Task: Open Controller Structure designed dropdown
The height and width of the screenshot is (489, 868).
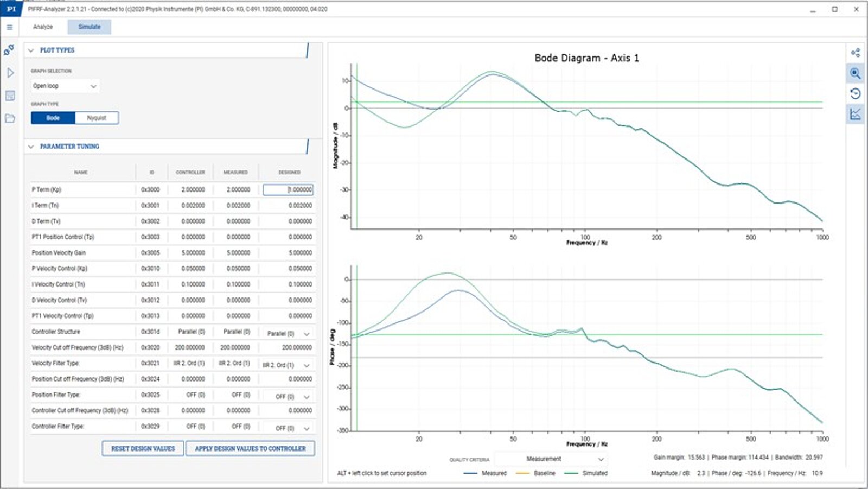Action: tap(288, 333)
